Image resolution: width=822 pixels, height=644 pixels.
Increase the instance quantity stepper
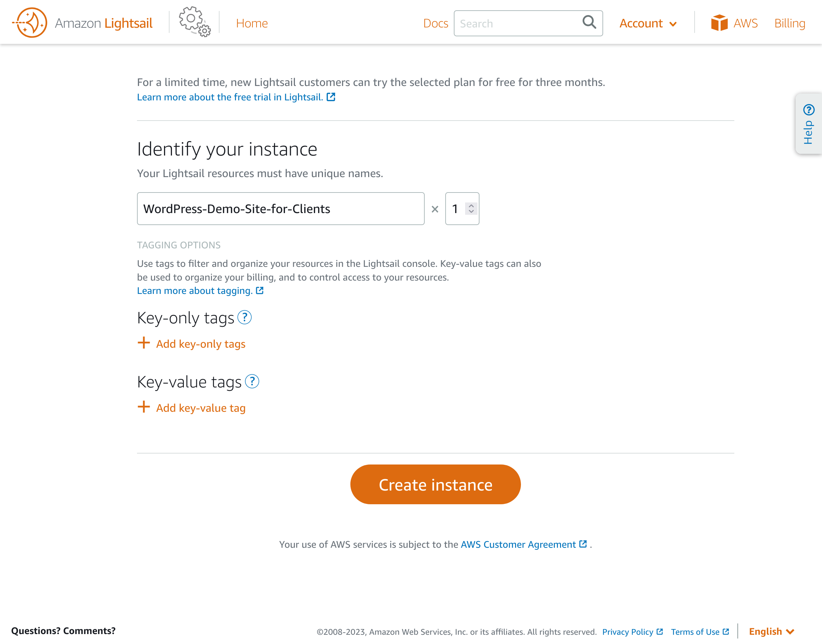click(471, 206)
